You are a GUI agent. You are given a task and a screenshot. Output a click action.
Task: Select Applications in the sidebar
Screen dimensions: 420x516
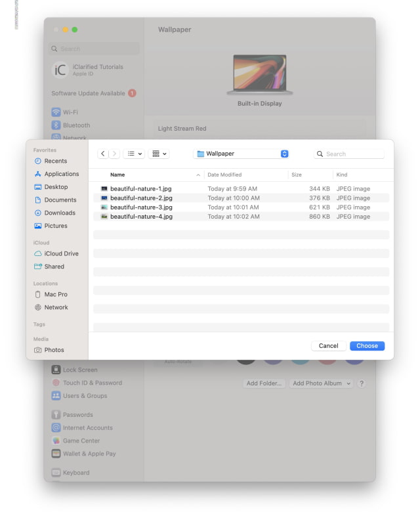(61, 174)
